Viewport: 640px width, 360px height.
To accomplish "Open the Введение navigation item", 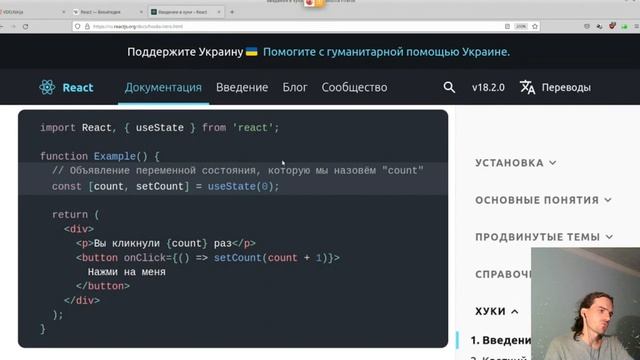I will [242, 87].
